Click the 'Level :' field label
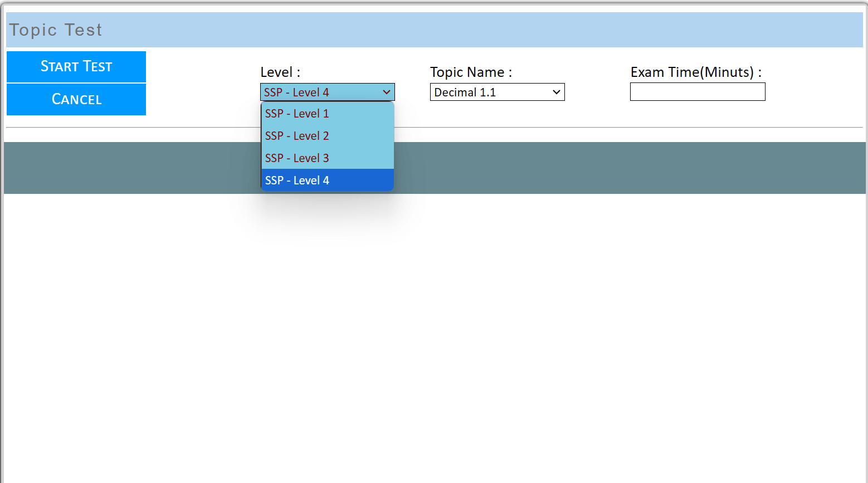 tap(280, 72)
